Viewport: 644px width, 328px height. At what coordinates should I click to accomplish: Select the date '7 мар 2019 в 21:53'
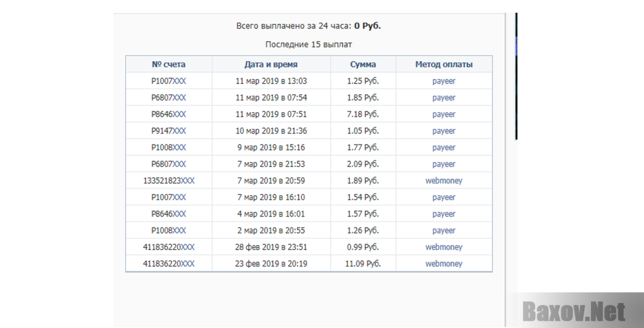271,164
